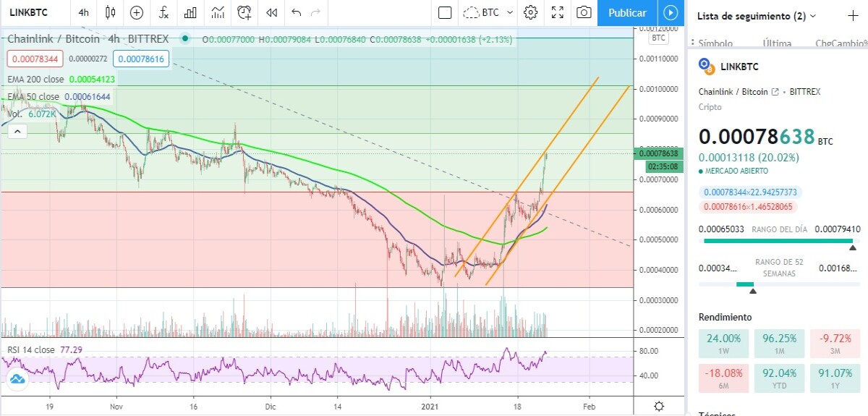Click the EMA 50 close indicator legend

click(x=59, y=96)
